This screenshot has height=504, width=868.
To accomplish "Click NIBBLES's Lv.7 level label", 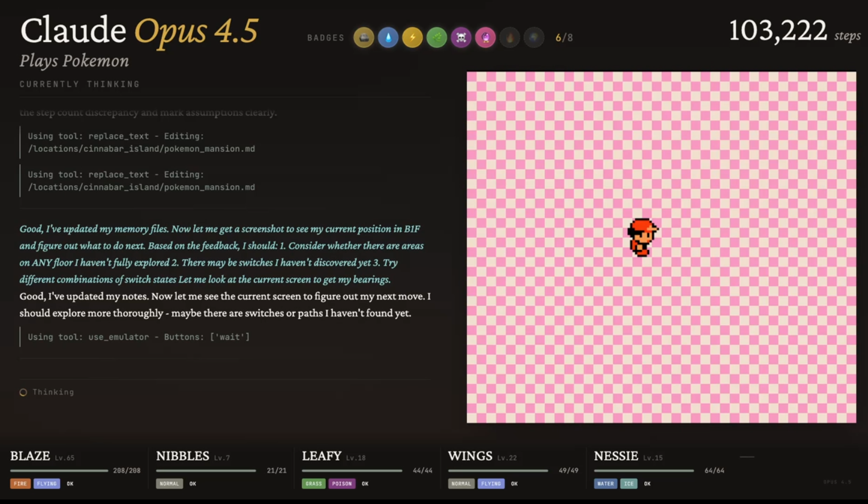I will pos(222,457).
